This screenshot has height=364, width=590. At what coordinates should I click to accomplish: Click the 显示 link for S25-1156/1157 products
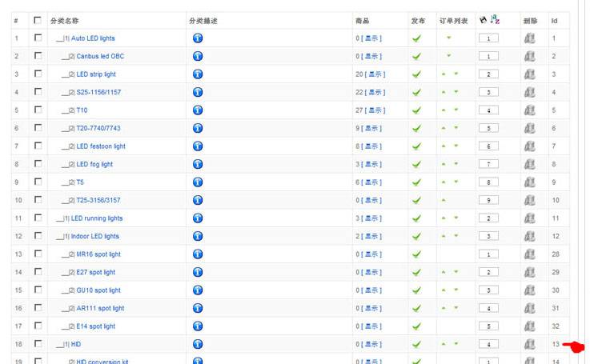[x=372, y=92]
